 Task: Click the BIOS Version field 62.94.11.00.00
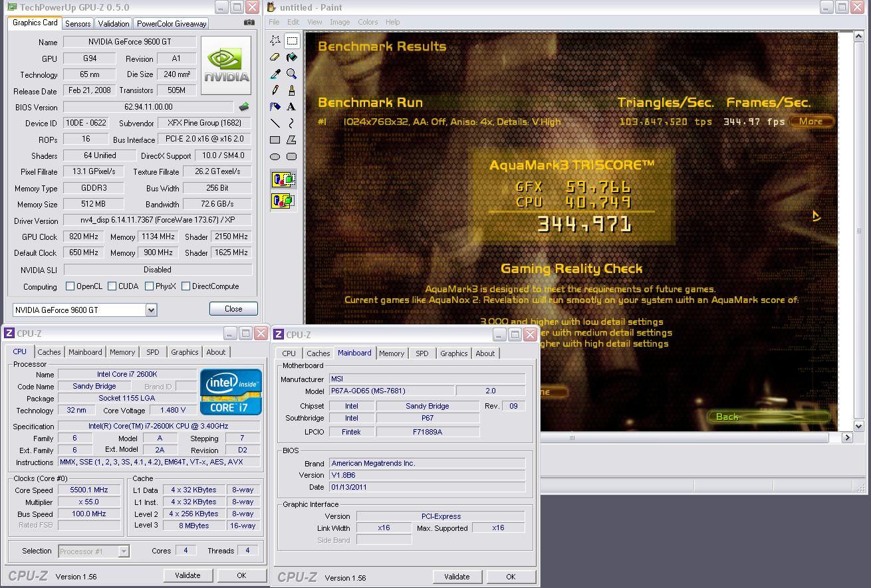click(148, 107)
